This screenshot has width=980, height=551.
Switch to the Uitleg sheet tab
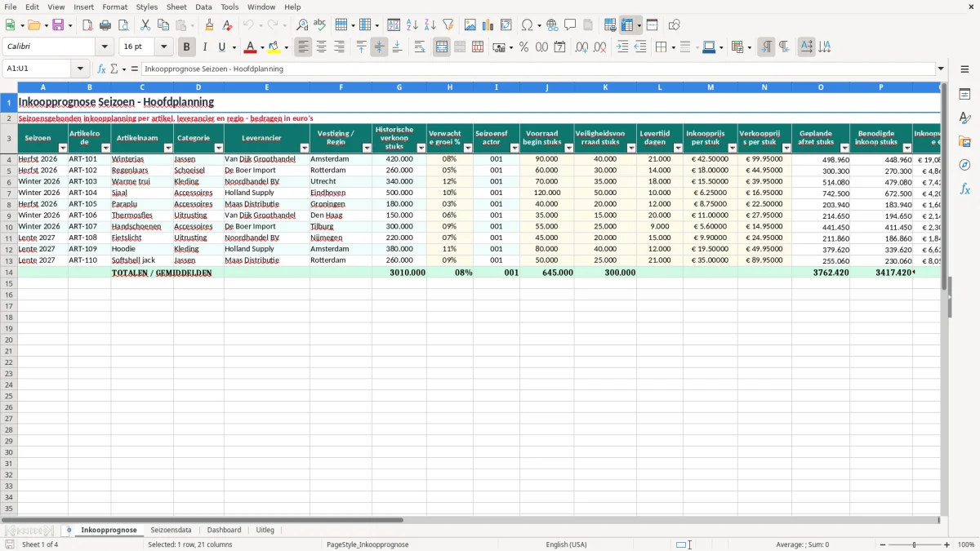coord(265,530)
